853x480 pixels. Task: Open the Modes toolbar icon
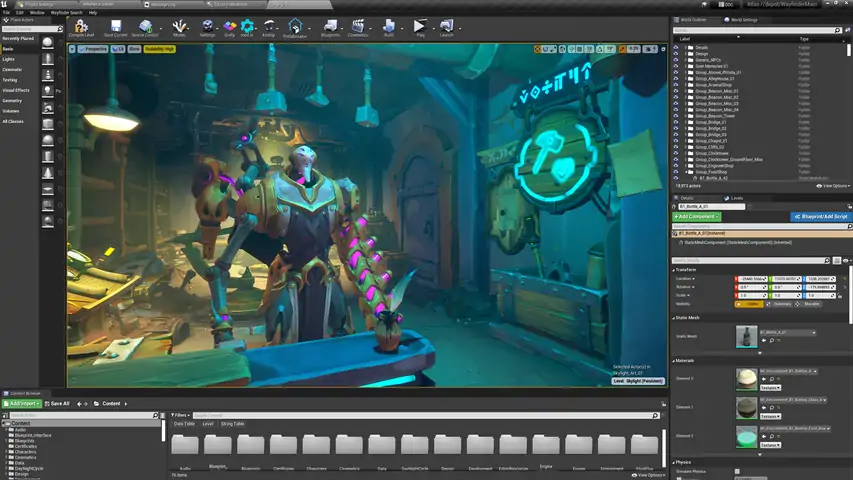(180, 27)
